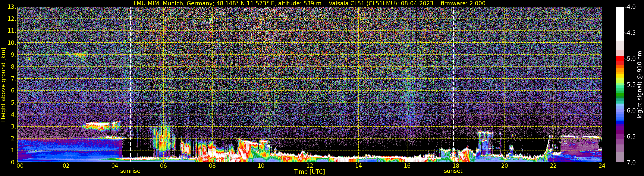Screen dimensions: 644x176
Task: Click the '12.' height axis tick label
Action: click(12, 19)
